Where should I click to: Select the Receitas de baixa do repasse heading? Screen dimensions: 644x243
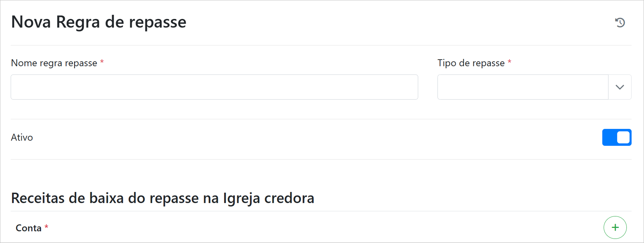[x=162, y=198]
